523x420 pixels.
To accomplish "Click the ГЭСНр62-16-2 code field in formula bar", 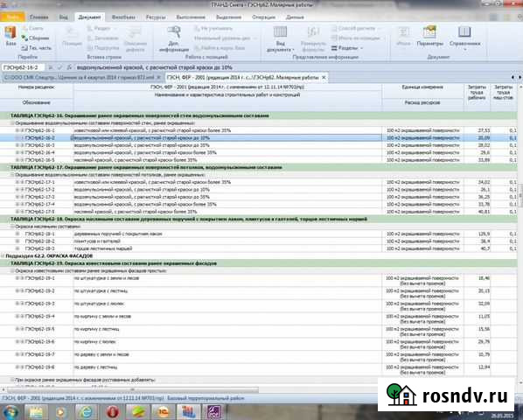I will (x=23, y=67).
